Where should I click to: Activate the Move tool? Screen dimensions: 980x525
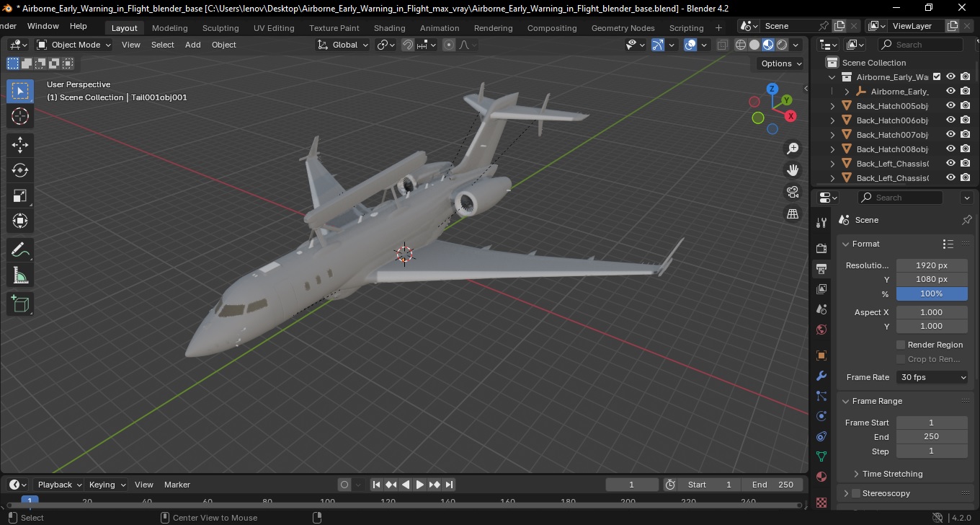coord(20,144)
